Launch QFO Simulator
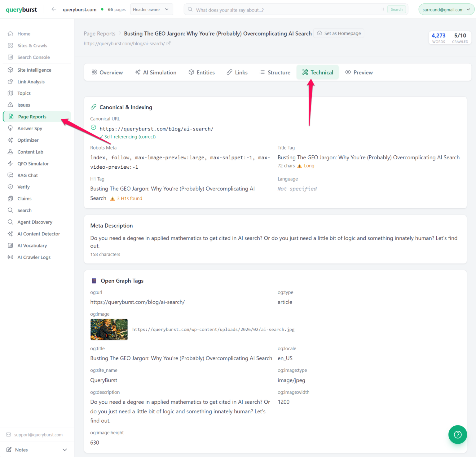The width and height of the screenshot is (476, 457). tap(33, 164)
